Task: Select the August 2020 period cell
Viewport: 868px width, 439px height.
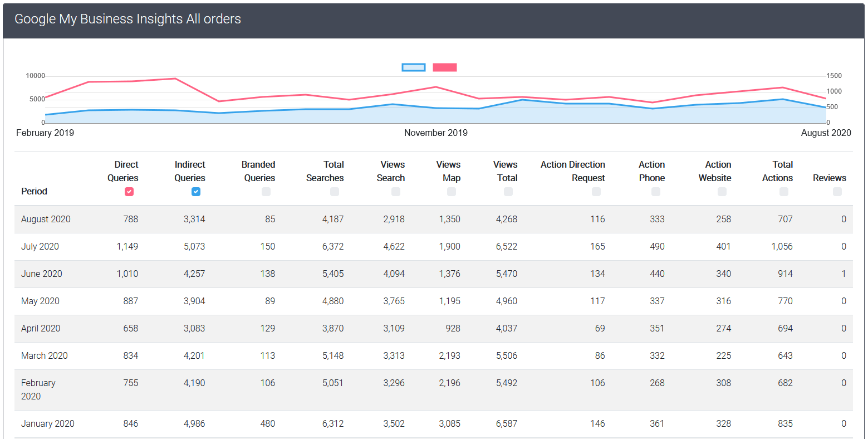Action: 46,219
